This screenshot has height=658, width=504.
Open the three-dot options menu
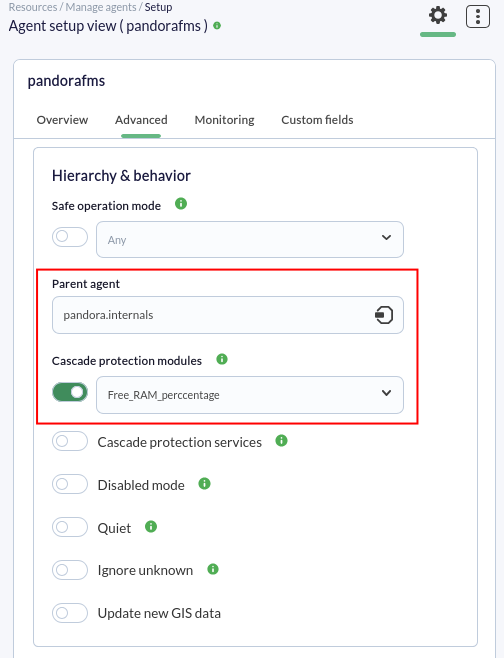478,17
